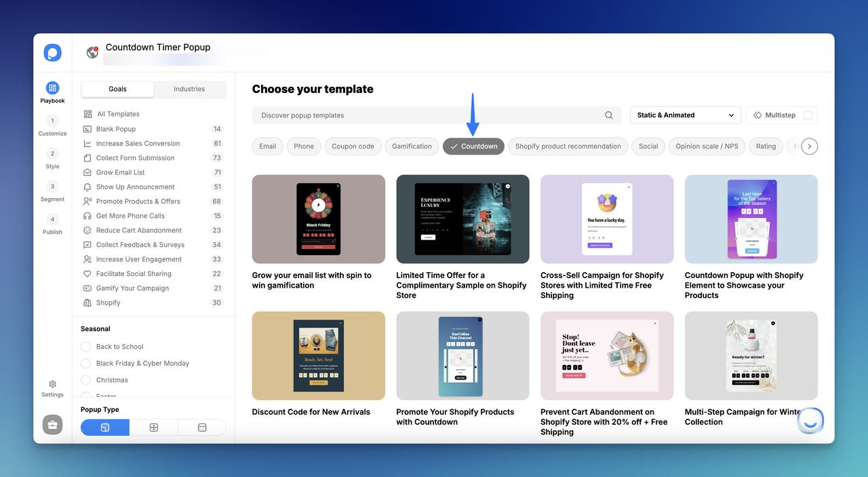868x477 pixels.
Task: Open Collect Feedback & Surveys category
Action: point(153,245)
